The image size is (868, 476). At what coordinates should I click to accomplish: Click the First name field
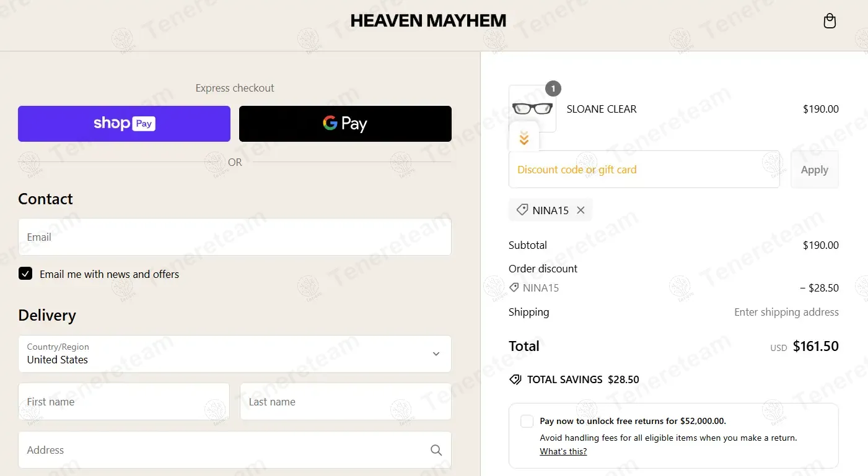(124, 402)
